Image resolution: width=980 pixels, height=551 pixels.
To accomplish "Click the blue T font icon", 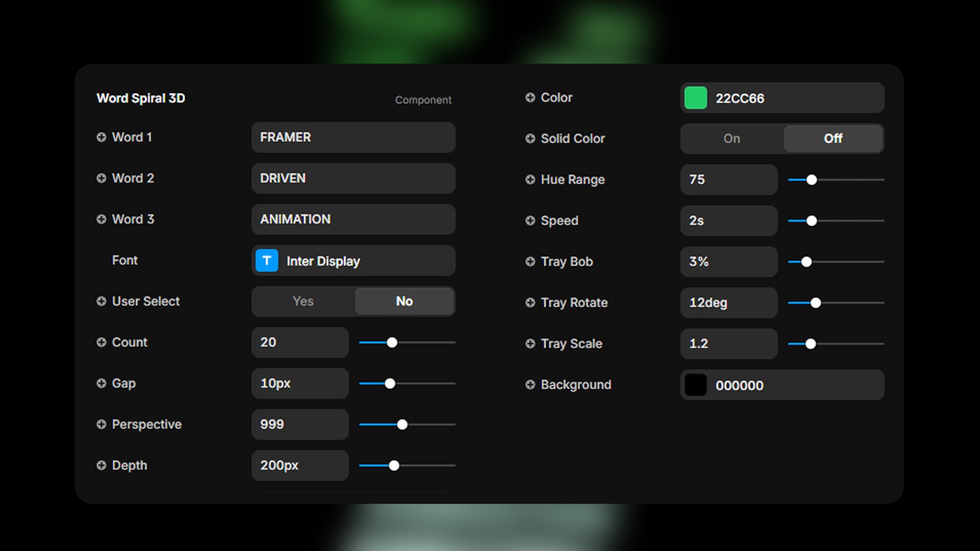I will tap(266, 261).
